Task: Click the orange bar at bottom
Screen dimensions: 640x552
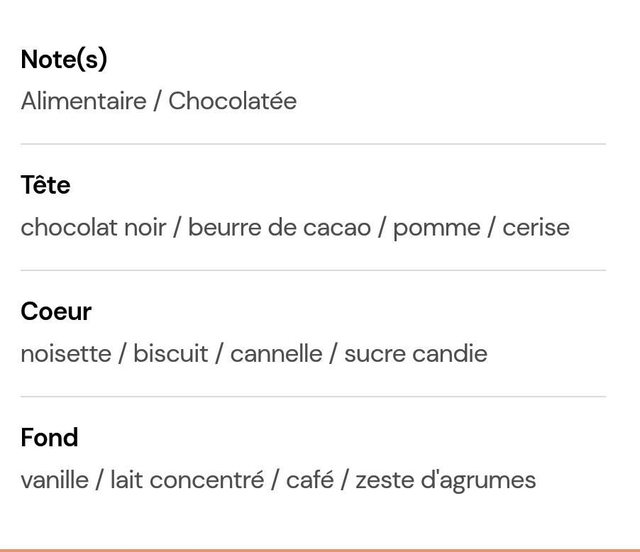Action: tap(320, 550)
